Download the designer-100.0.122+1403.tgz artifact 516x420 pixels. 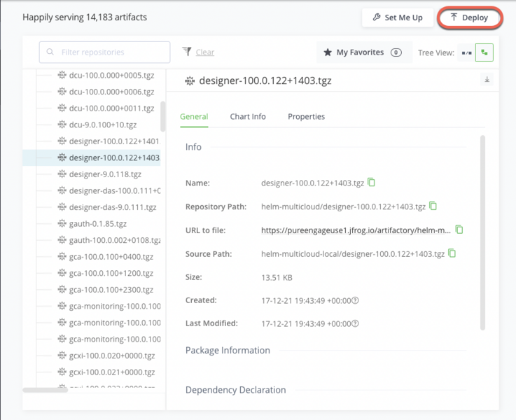click(x=487, y=80)
